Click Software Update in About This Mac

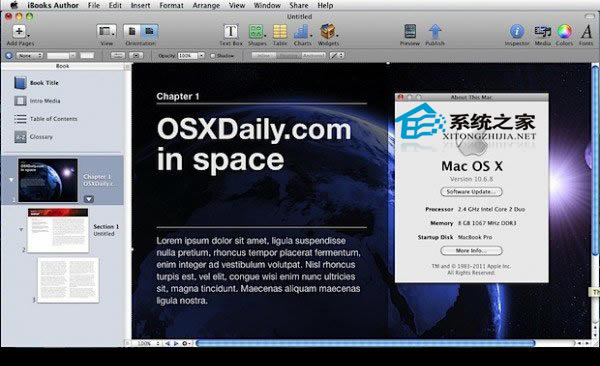coord(471,192)
